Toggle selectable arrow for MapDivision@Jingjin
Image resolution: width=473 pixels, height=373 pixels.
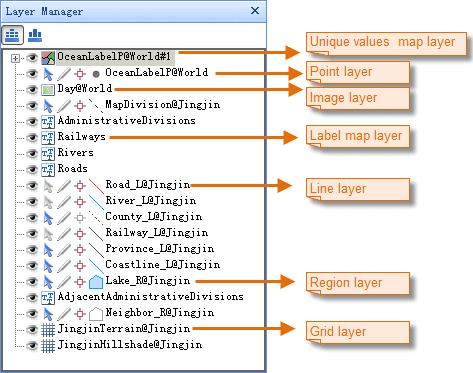48,106
